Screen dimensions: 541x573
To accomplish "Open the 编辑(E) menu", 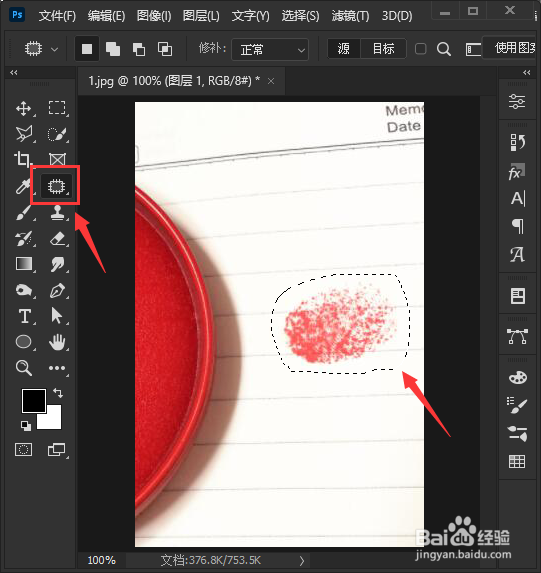I will point(106,16).
